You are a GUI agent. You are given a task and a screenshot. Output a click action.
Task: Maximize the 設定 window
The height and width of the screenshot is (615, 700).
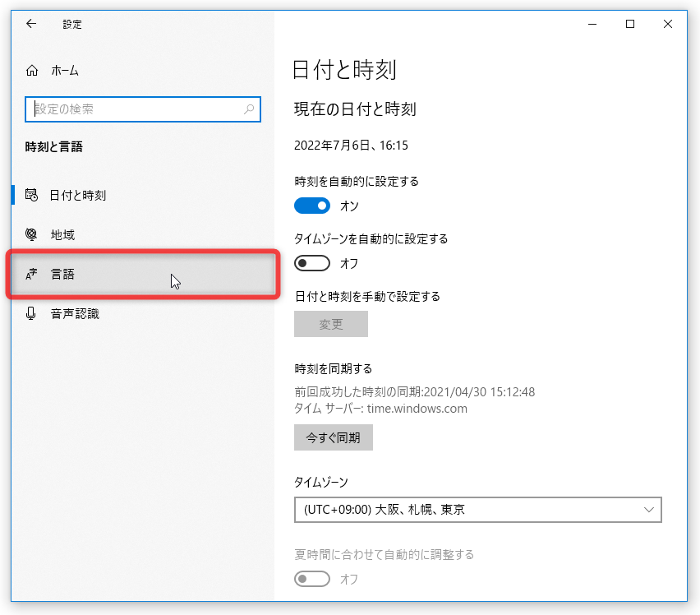pos(630,24)
